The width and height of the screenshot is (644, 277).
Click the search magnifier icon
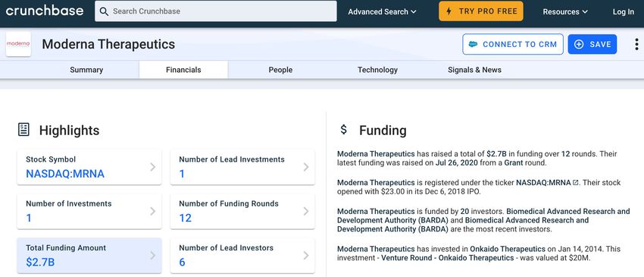pos(105,11)
